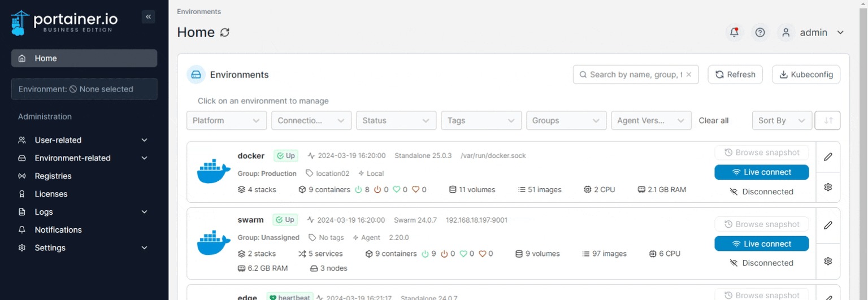Click Browse snapshot for swarm environment
The width and height of the screenshot is (868, 300).
(x=761, y=224)
